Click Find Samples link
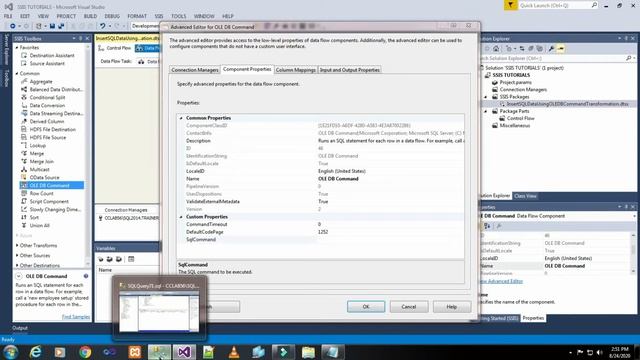Image resolution: width=640 pixels, height=360 pixels. pos(76,317)
